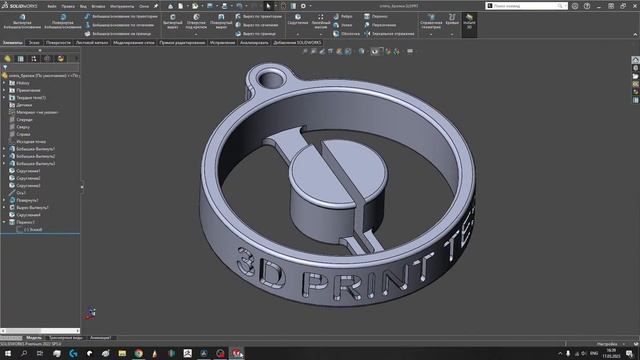Open the Design Library tab in the right task pane
The image size is (640, 360).
[636, 68]
